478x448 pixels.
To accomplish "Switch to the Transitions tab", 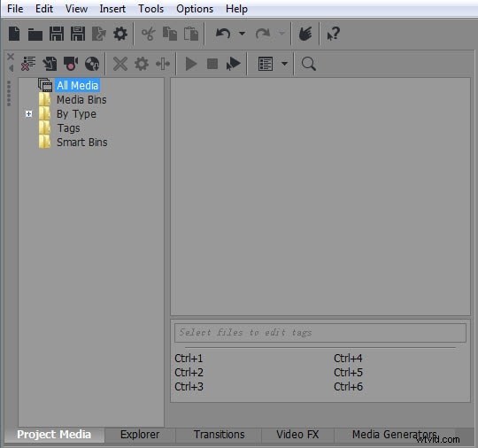I will pos(220,435).
